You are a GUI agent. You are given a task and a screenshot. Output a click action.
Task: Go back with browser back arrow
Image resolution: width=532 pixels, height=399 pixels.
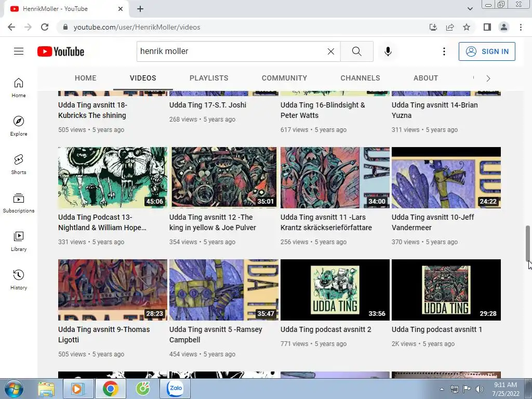[x=11, y=27]
